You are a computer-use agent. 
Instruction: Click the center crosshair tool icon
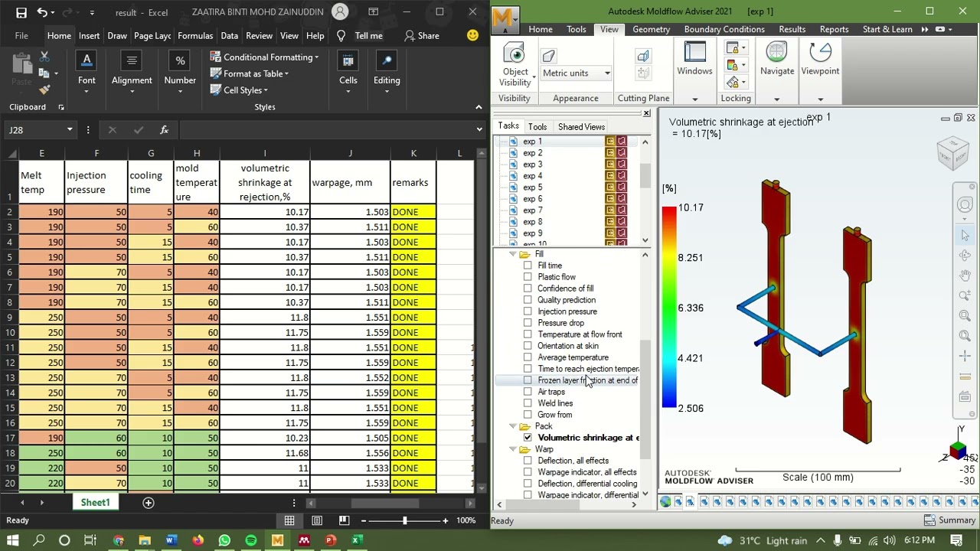[x=965, y=356]
